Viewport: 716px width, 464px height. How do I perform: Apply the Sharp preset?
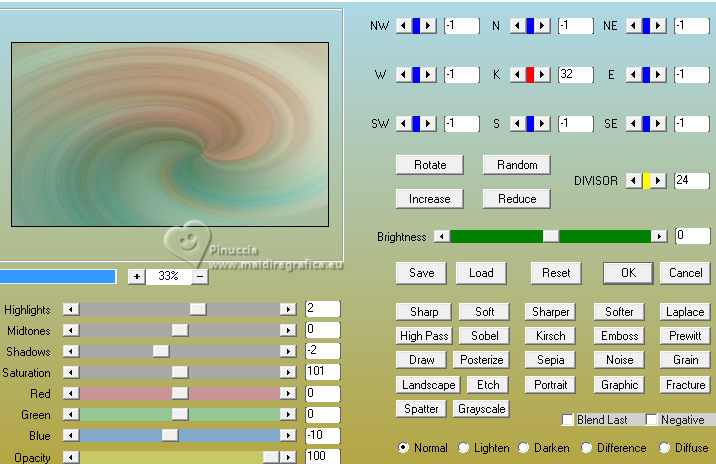click(424, 312)
